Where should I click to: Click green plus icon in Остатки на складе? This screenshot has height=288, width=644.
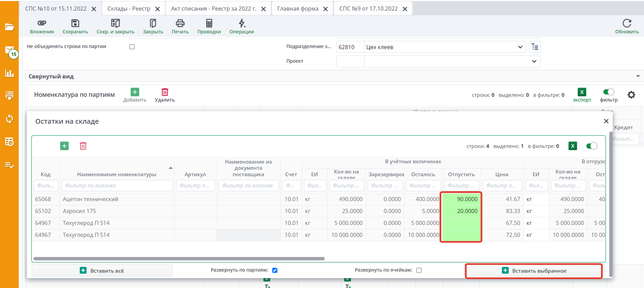[x=64, y=146]
